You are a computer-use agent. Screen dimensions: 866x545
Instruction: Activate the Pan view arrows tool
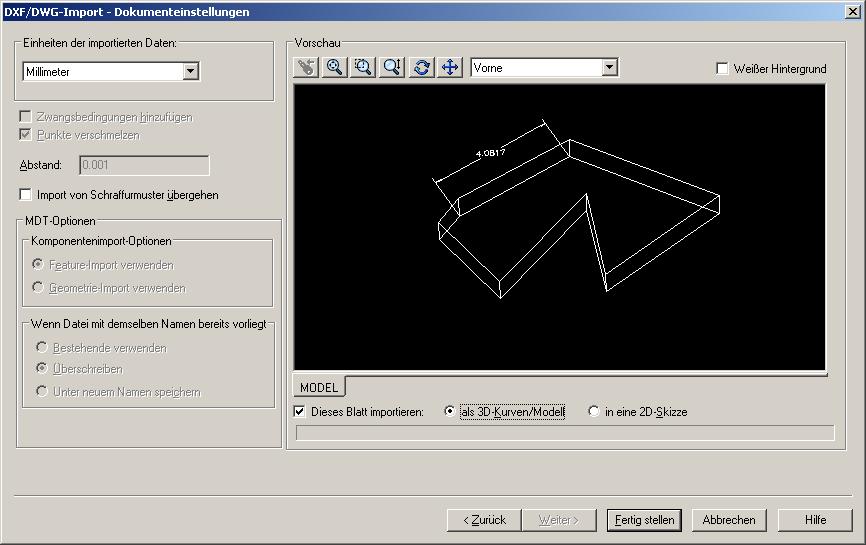coord(450,67)
